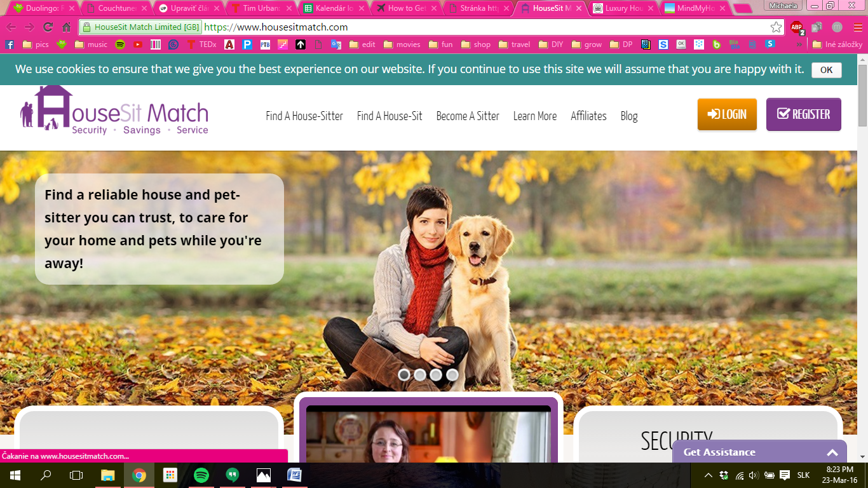
Task: Accept cookies with the OK button
Action: [826, 70]
